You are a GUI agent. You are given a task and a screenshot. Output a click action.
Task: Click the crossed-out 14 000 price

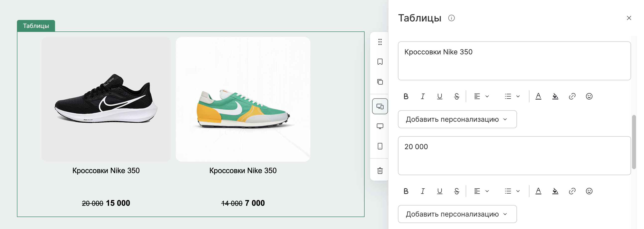(232, 204)
